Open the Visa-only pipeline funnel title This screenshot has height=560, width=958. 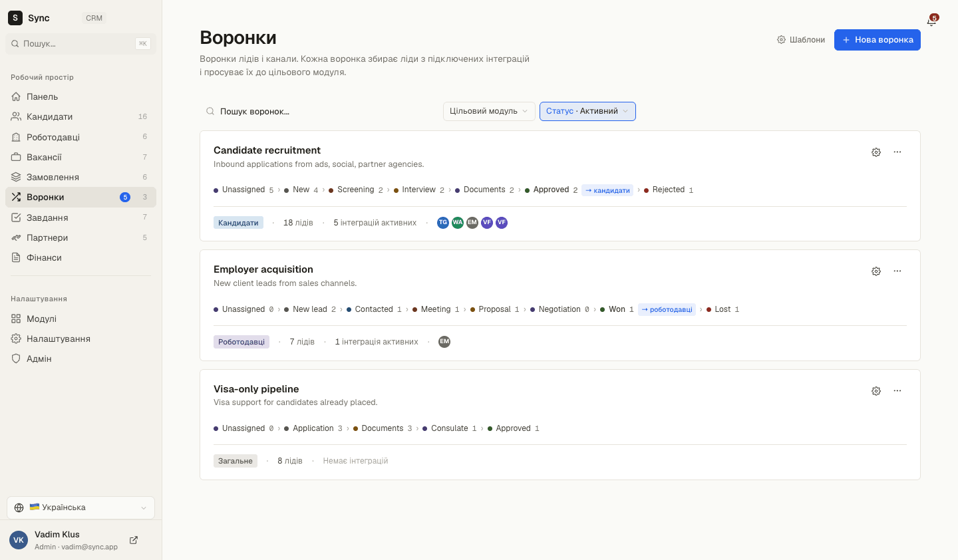click(x=256, y=389)
